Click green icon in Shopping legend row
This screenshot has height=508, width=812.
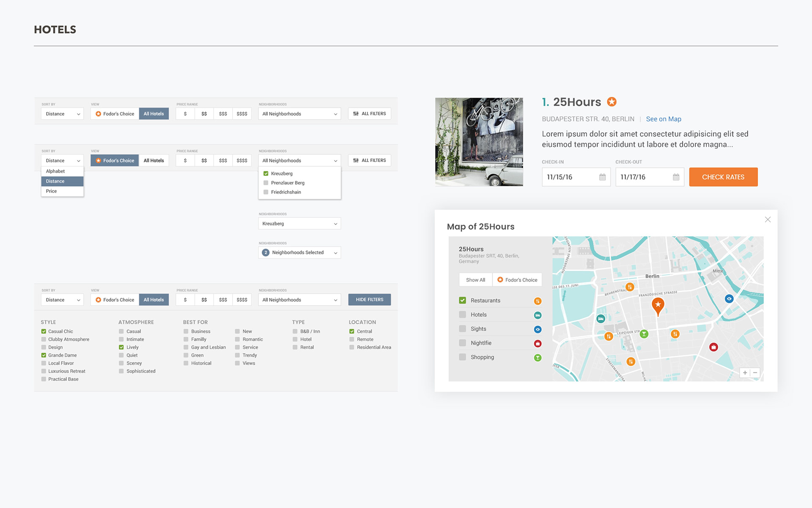click(x=538, y=358)
